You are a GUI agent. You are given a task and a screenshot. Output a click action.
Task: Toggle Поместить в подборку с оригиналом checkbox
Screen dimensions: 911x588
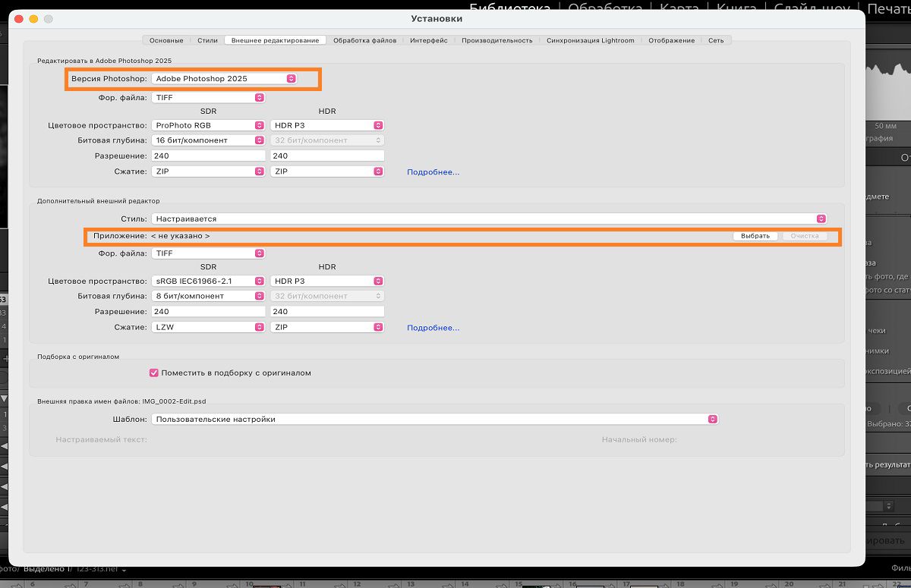point(154,373)
